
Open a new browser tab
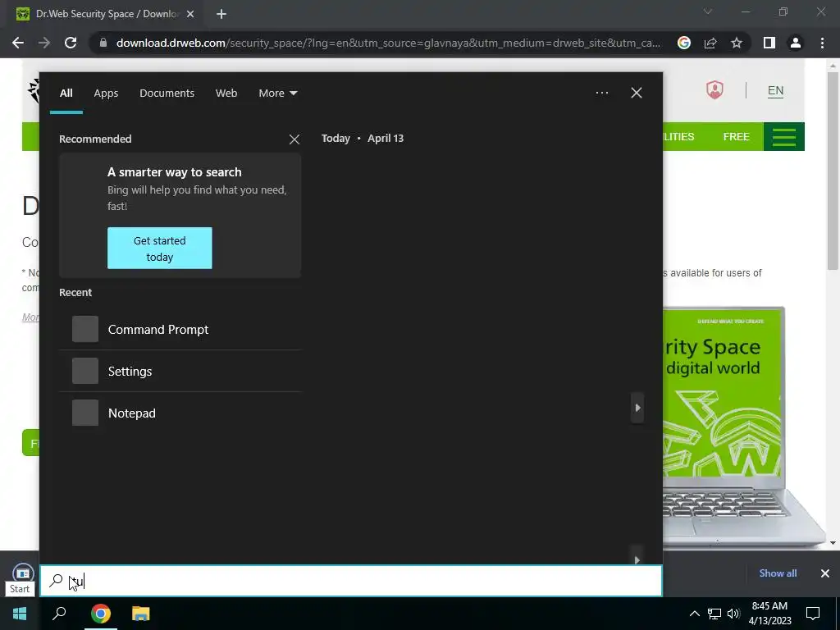(x=221, y=14)
